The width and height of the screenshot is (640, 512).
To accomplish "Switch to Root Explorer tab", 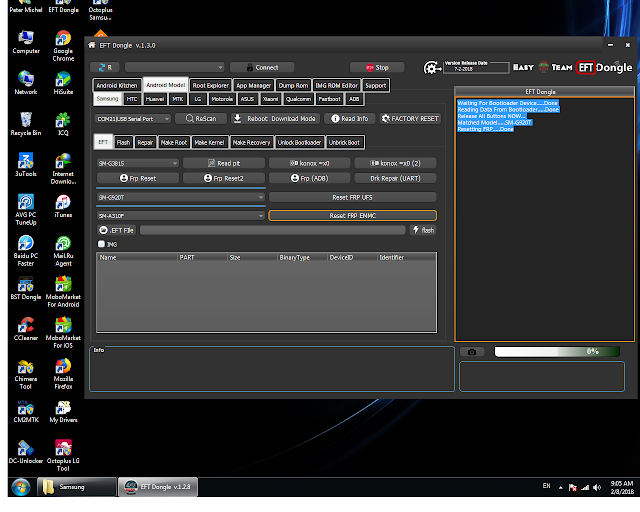I will 211,85.
